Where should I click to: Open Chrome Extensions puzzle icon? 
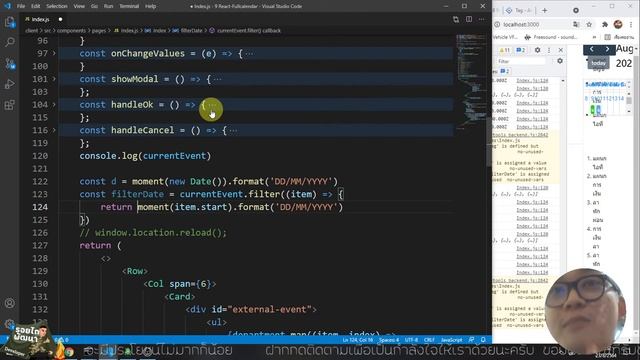pyautogui.click(x=605, y=24)
